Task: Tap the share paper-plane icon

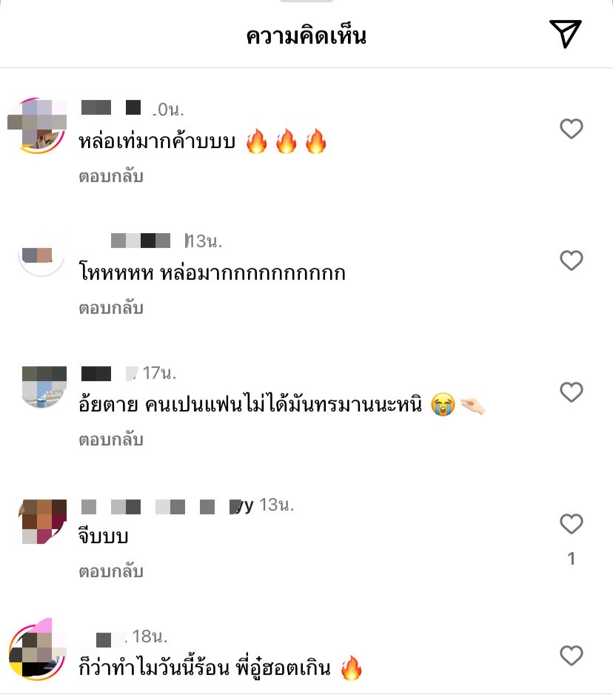Action: point(565,33)
